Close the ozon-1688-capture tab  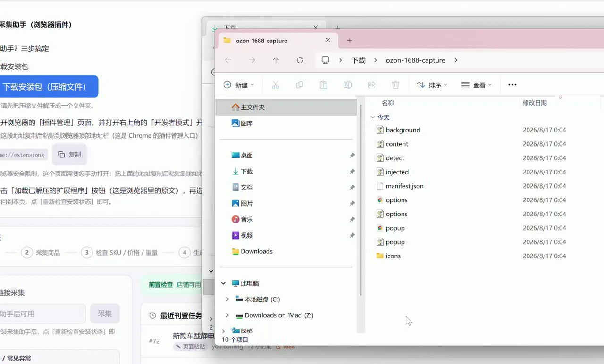click(328, 41)
